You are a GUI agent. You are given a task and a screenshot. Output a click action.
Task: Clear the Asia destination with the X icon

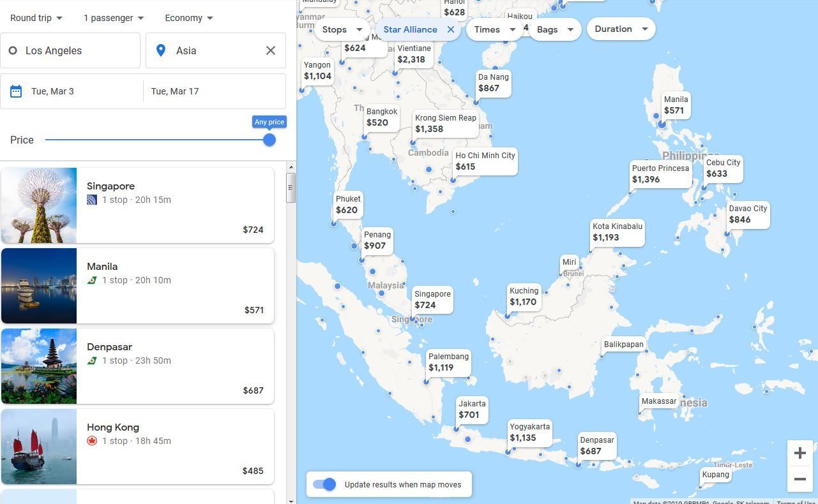[x=271, y=50]
